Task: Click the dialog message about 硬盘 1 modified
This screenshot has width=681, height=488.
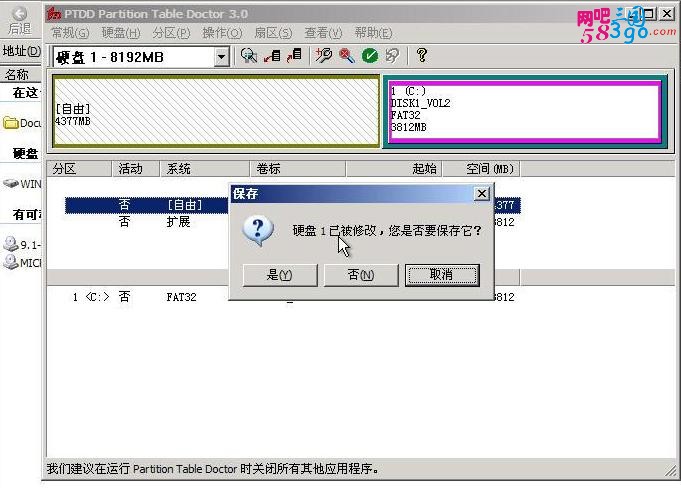Action: [x=387, y=230]
